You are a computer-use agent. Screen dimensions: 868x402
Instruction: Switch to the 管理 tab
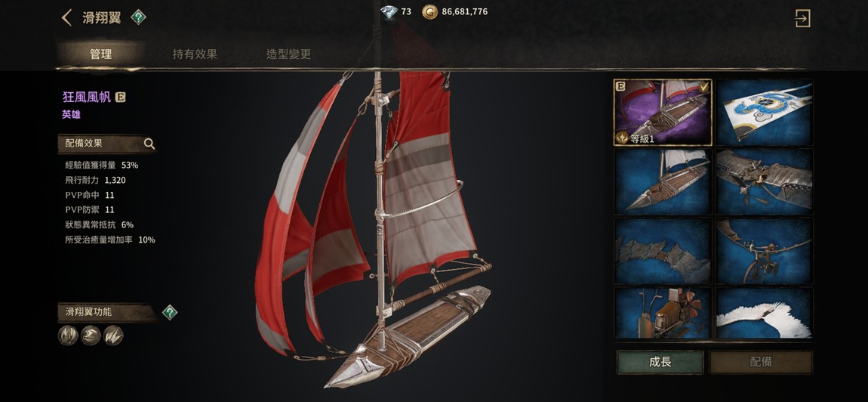point(100,54)
